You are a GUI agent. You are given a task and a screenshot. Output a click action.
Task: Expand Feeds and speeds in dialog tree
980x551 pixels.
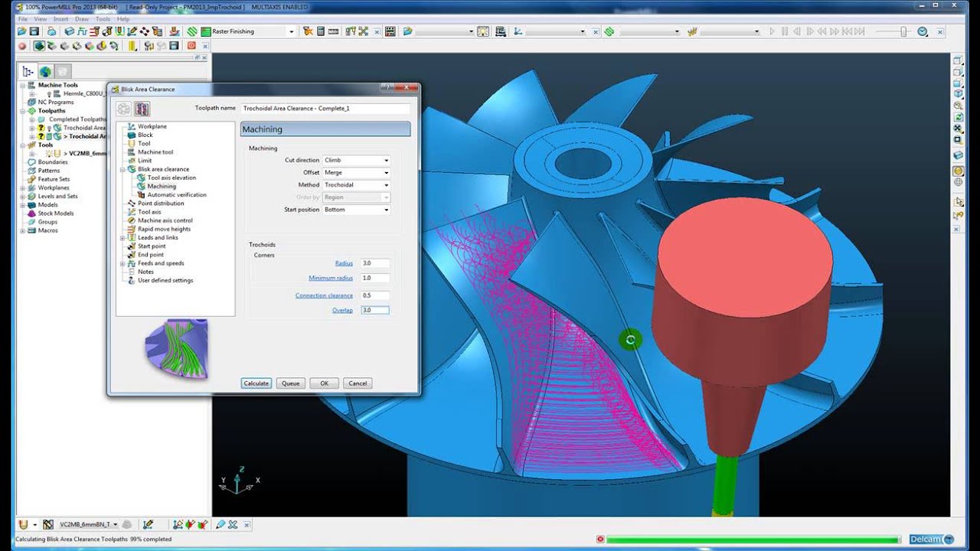point(122,263)
